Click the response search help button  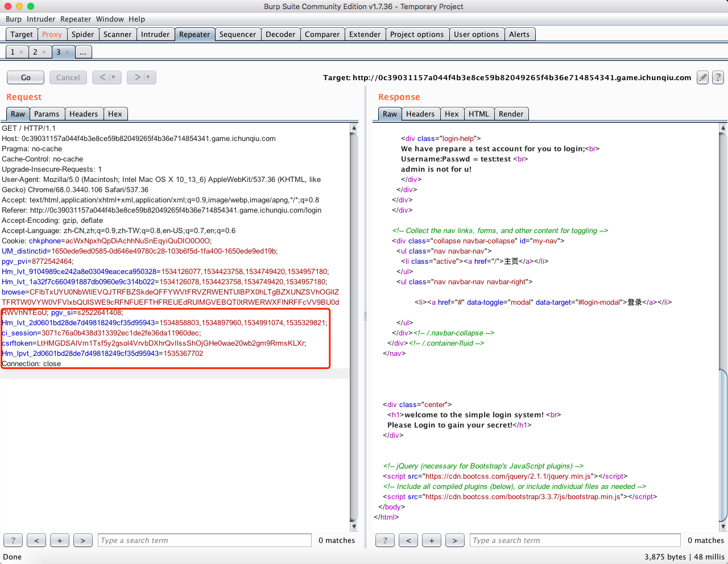(385, 540)
